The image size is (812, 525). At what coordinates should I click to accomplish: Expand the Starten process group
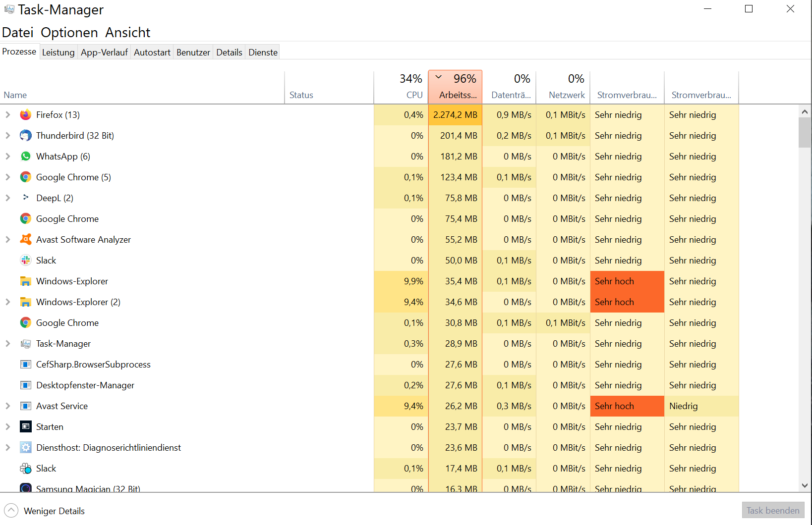(7, 427)
